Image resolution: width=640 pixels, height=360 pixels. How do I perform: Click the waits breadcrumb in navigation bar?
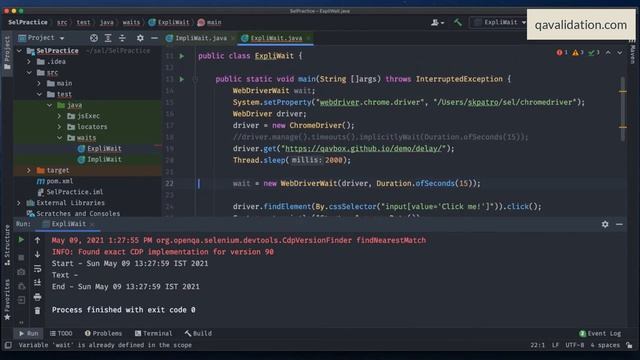131,22
